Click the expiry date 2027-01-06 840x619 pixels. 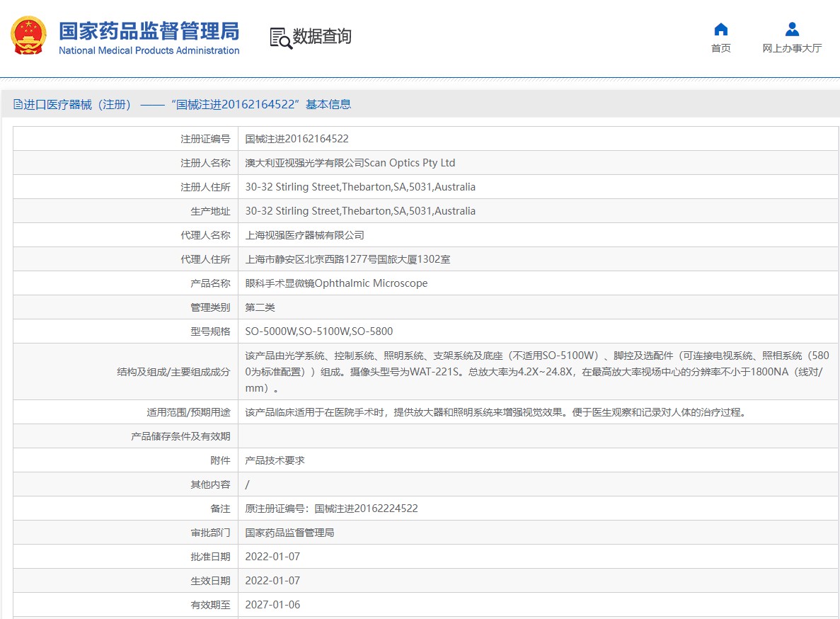272,605
